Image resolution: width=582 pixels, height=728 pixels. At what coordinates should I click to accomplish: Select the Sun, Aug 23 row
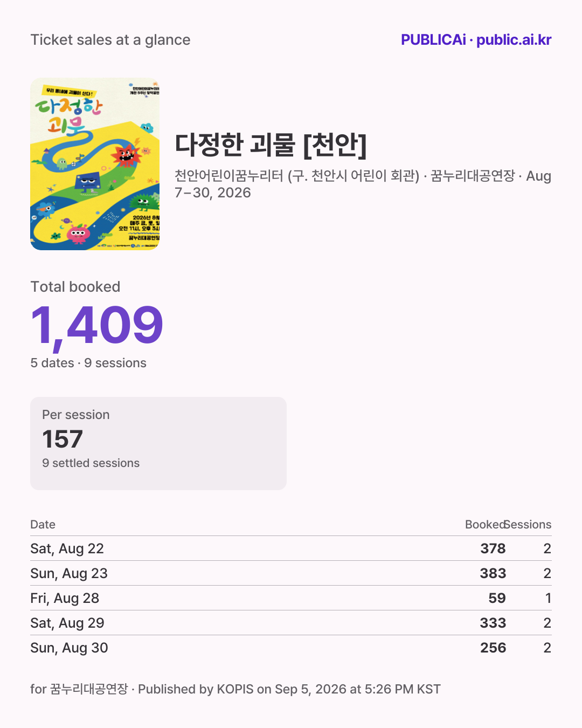tap(291, 573)
